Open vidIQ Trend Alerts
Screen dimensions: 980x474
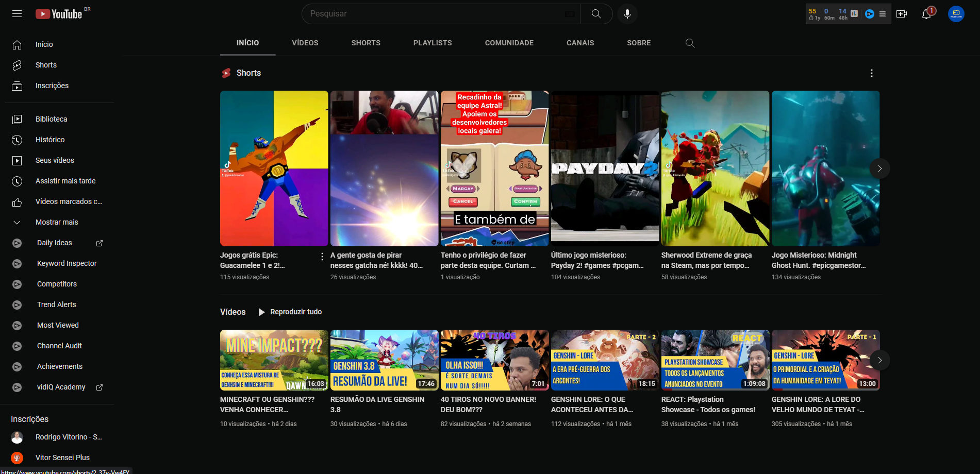point(58,304)
